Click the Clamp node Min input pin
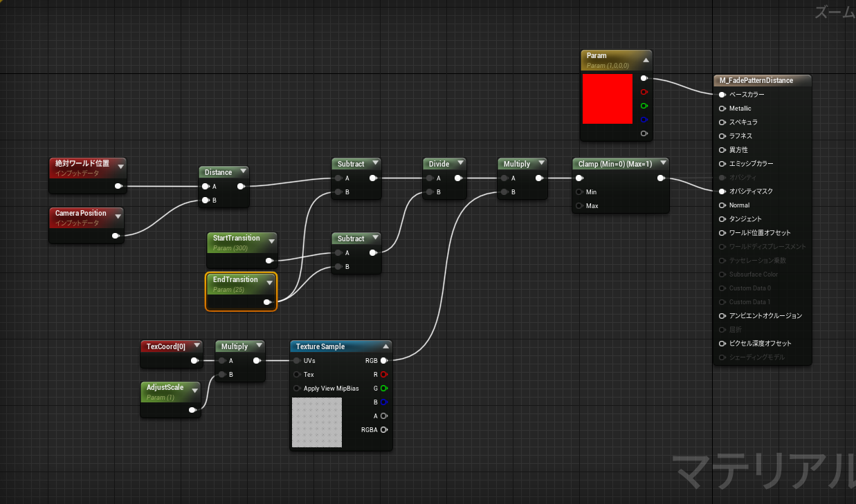856x504 pixels. pyautogui.click(x=579, y=192)
